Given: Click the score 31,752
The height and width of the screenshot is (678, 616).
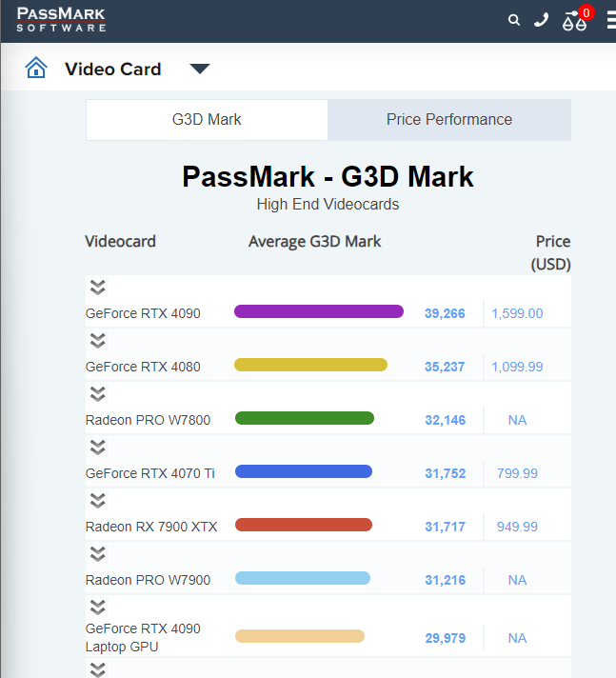Looking at the screenshot, I should coord(446,473).
